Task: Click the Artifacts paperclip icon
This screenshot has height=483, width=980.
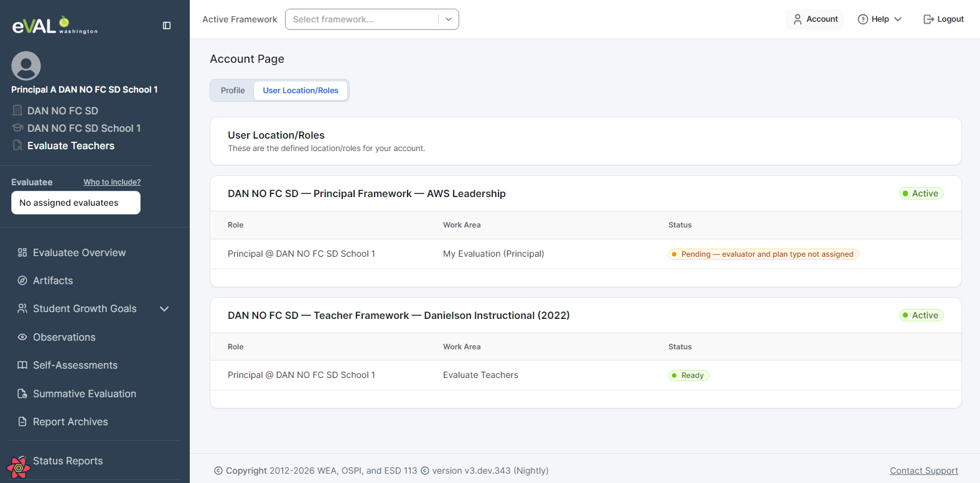Action: (22, 280)
